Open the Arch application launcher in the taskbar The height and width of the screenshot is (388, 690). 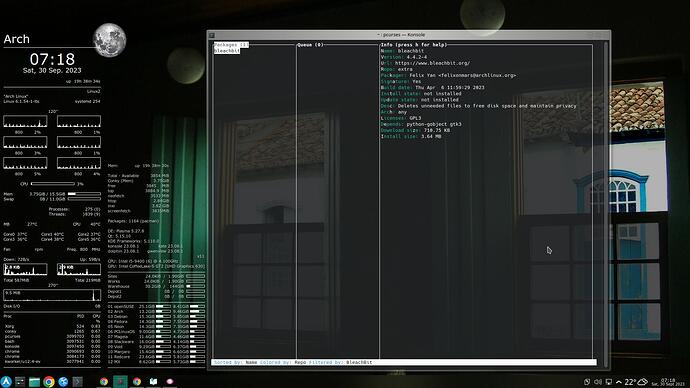coord(6,381)
